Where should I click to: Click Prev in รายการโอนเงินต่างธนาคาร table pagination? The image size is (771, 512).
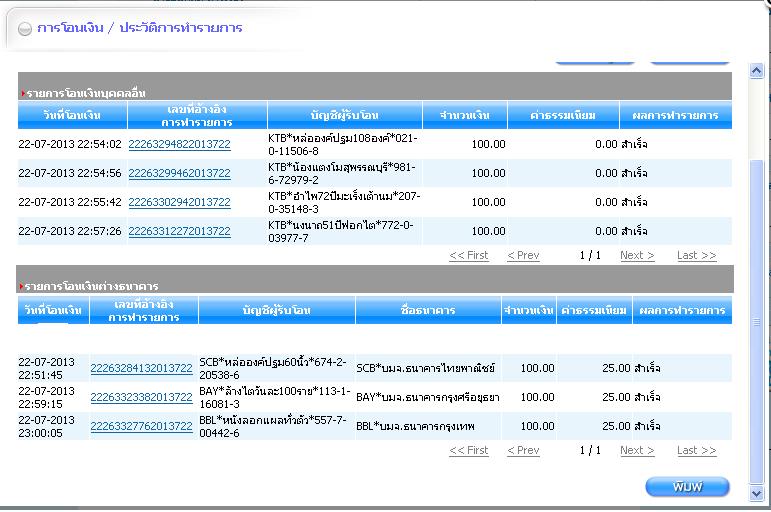point(523,451)
